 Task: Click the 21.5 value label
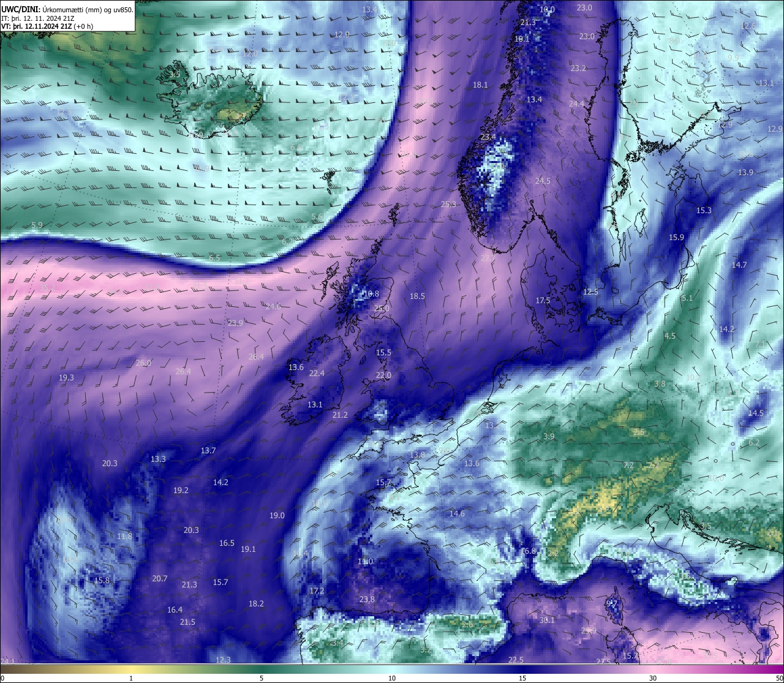[x=187, y=622]
